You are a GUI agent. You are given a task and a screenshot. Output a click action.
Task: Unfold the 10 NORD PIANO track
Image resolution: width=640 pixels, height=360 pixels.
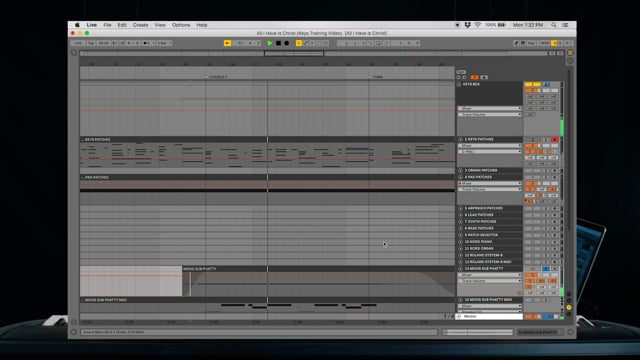pos(460,242)
